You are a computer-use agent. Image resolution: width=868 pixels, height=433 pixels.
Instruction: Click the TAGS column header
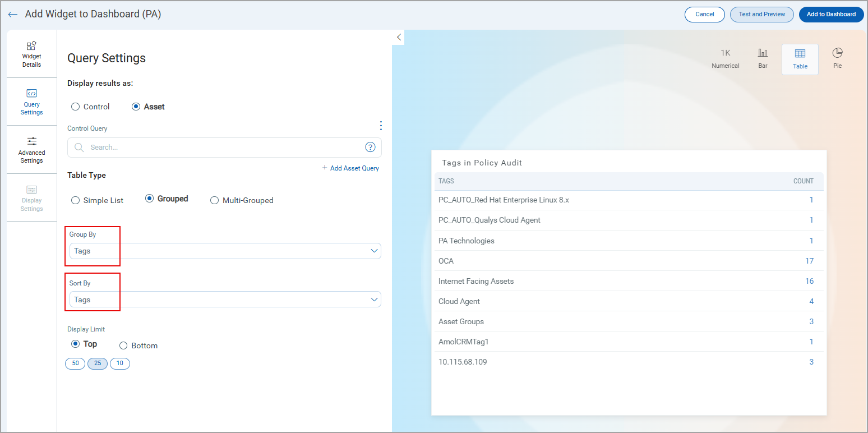[446, 181]
